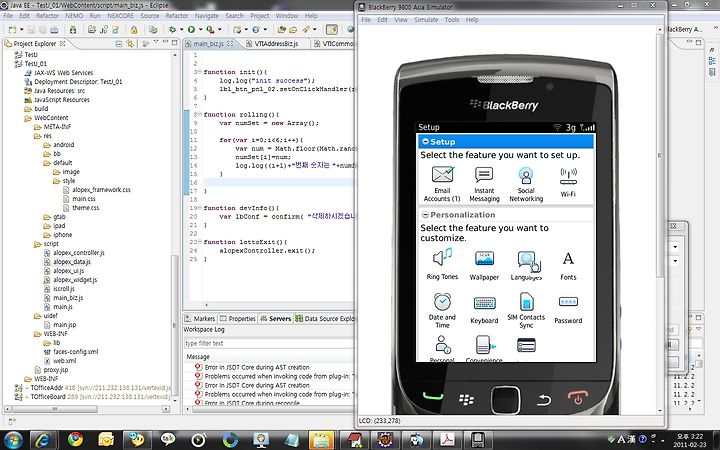The image size is (720, 450).
Task: Tap the Password icon
Action: 568,309
